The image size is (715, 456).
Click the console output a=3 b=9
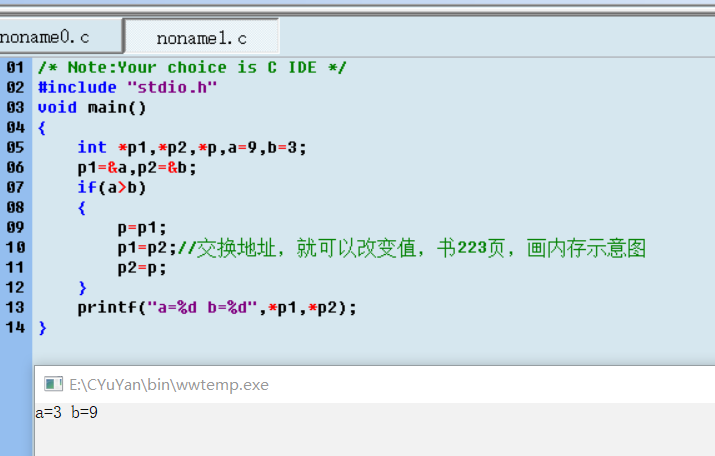(x=67, y=413)
